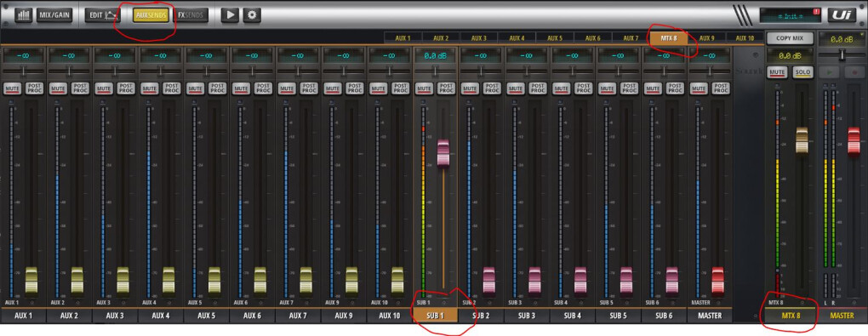Image resolution: width=868 pixels, height=336 pixels.
Task: Select the AUX 4 tab
Action: point(517,38)
